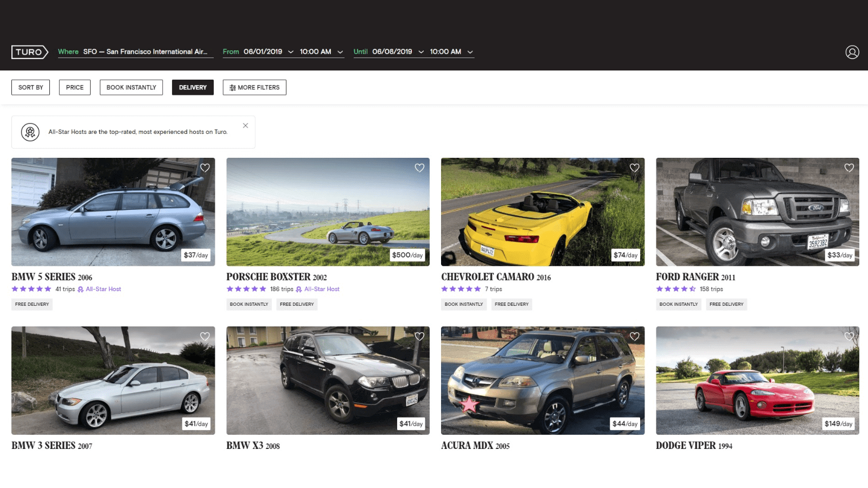868x488 pixels.
Task: Favorite the Ford Ranger heart
Action: [849, 168]
